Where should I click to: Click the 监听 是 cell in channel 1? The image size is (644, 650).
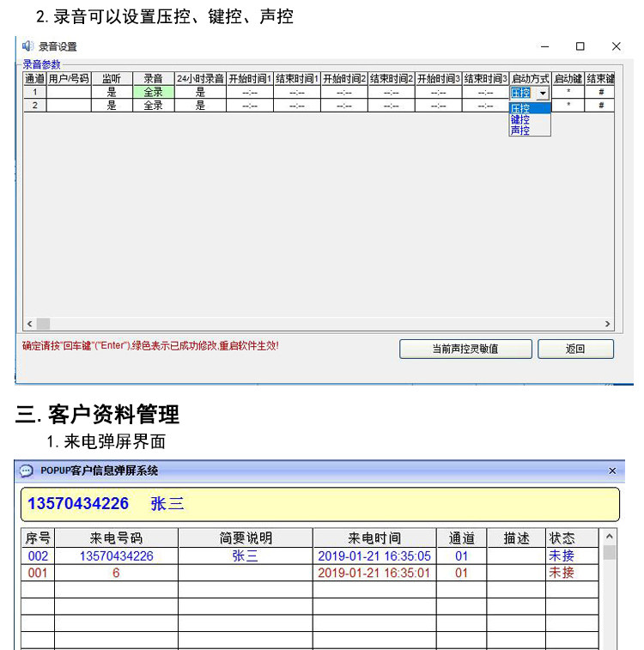click(112, 92)
